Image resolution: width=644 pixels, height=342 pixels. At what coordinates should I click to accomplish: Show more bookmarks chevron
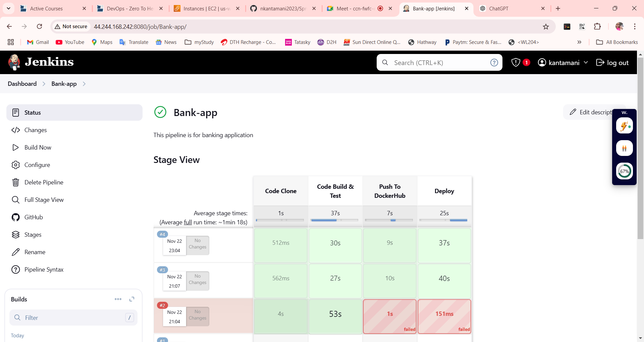click(579, 42)
